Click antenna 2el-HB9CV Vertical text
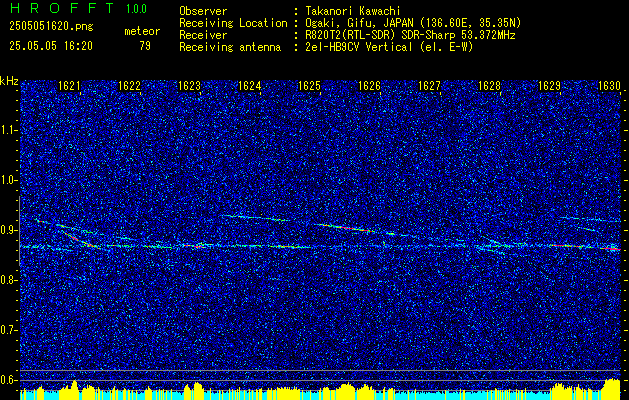The height and width of the screenshot is (400, 629). (389, 47)
